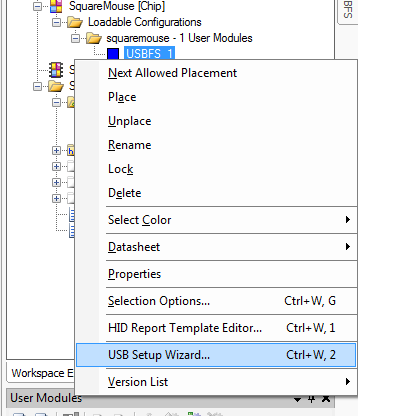
Task: Click the Loadable Configurations folder icon
Action: 75,22
